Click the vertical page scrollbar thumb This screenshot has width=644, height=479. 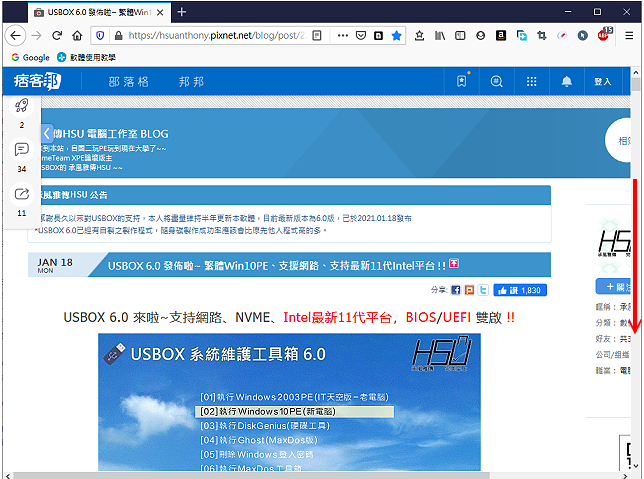tap(636, 84)
